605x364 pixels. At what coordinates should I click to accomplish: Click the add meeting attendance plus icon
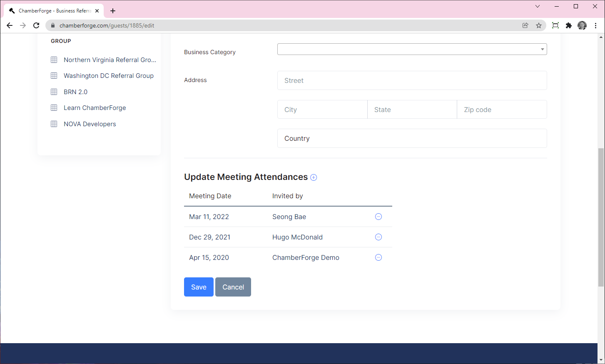314,177
